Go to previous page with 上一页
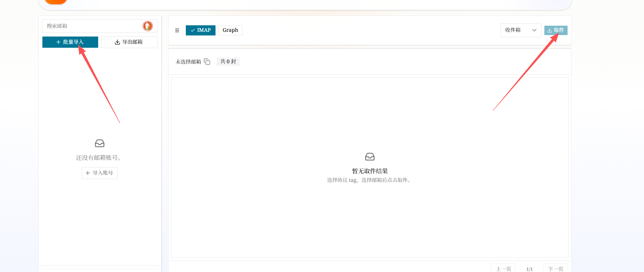Image resolution: width=644 pixels, height=272 pixels. (503, 269)
